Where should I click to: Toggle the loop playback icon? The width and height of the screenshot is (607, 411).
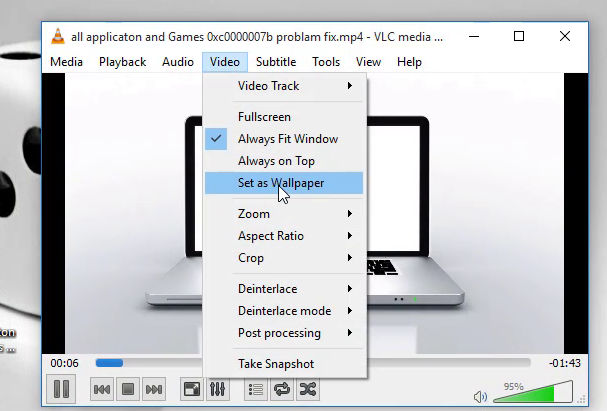281,389
